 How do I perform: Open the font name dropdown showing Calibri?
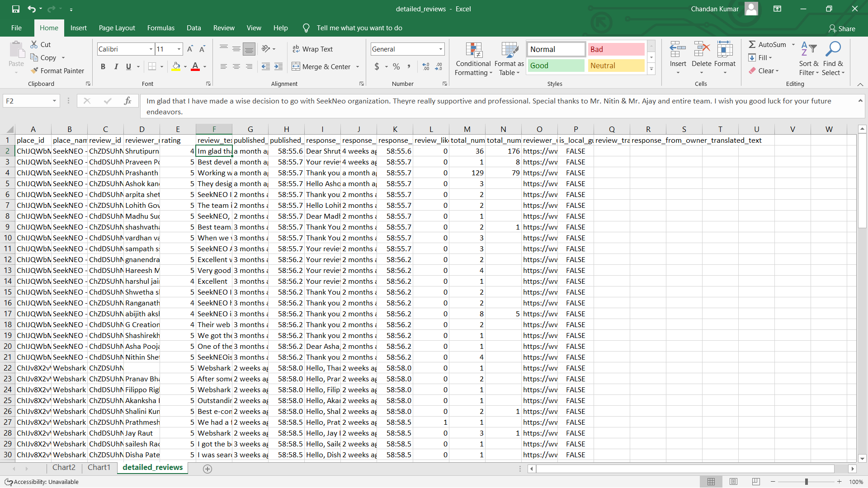tap(151, 49)
